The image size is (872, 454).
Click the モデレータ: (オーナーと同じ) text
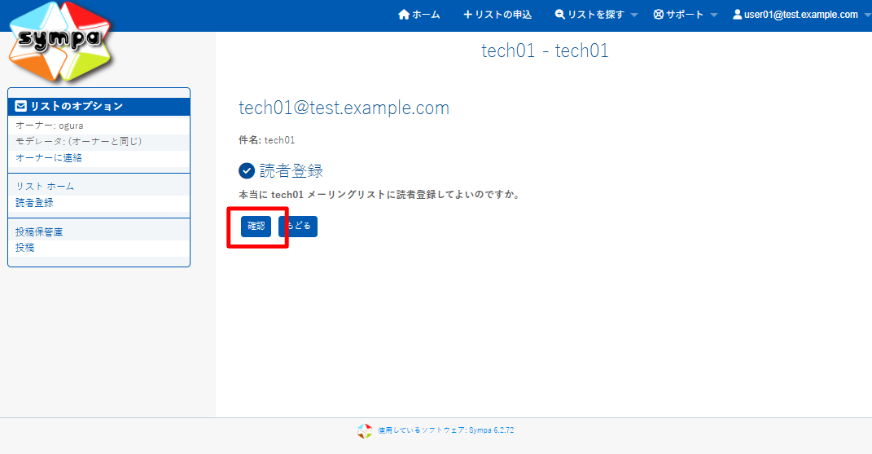[78, 141]
